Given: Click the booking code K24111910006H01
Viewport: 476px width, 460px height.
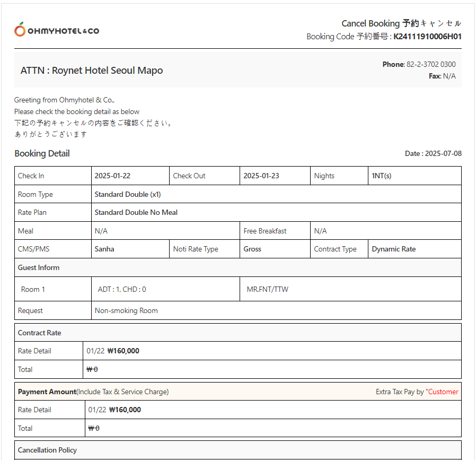Looking at the screenshot, I should click(427, 37).
